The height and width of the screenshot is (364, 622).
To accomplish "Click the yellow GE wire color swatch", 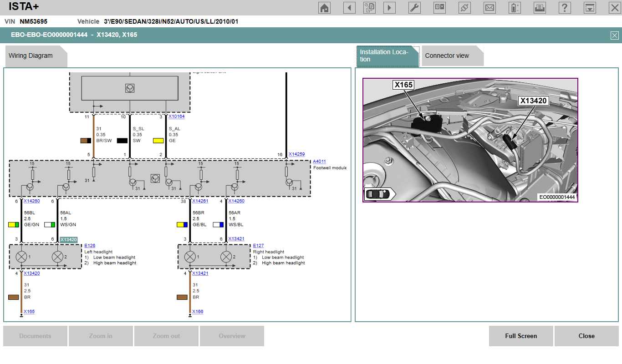I will tap(158, 141).
